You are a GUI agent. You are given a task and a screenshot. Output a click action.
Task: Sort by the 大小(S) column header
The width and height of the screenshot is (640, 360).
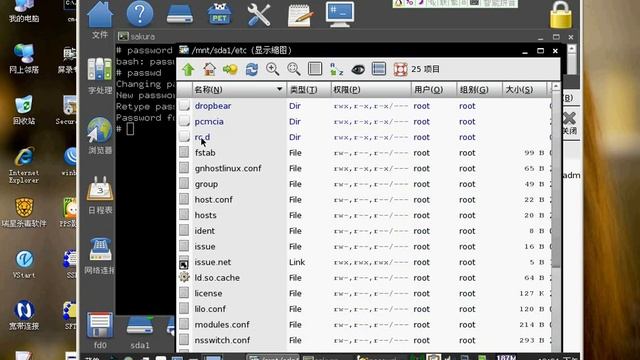[x=524, y=89]
